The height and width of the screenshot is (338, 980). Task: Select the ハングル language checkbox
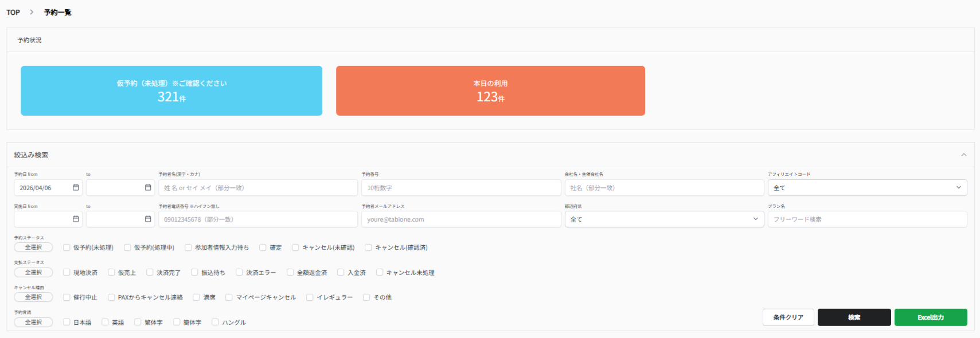click(215, 323)
